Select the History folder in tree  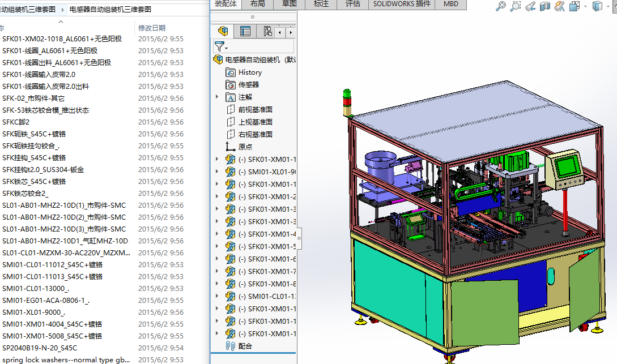[x=250, y=72]
